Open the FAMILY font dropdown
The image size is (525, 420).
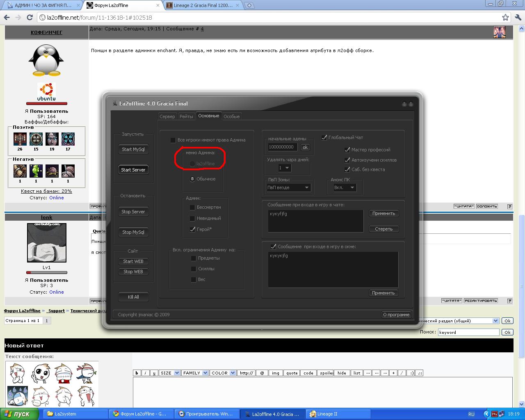tap(195, 373)
